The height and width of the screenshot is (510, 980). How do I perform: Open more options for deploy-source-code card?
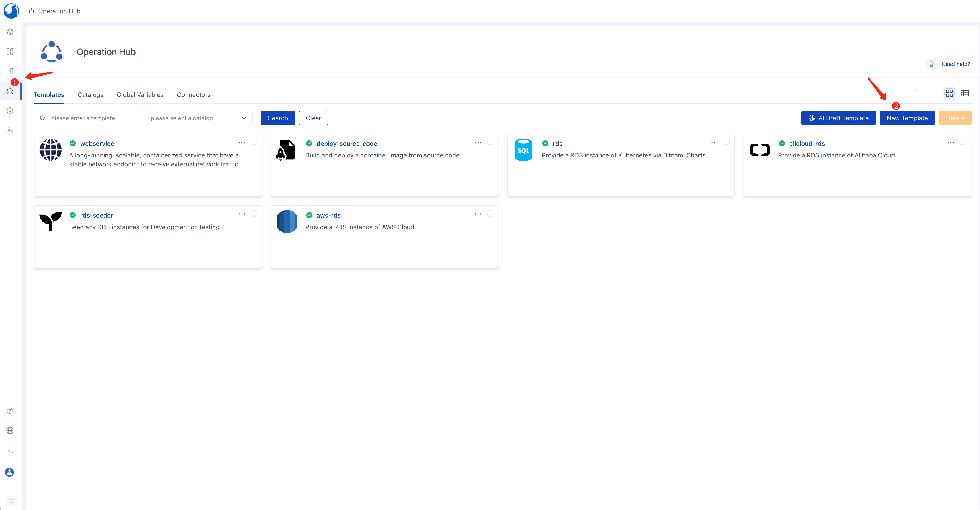tap(478, 142)
